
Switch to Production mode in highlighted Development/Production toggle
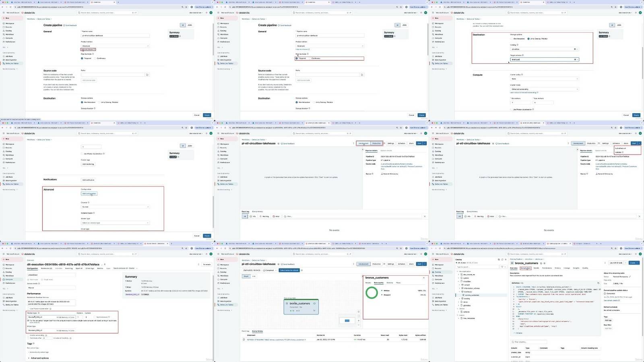pos(377,143)
